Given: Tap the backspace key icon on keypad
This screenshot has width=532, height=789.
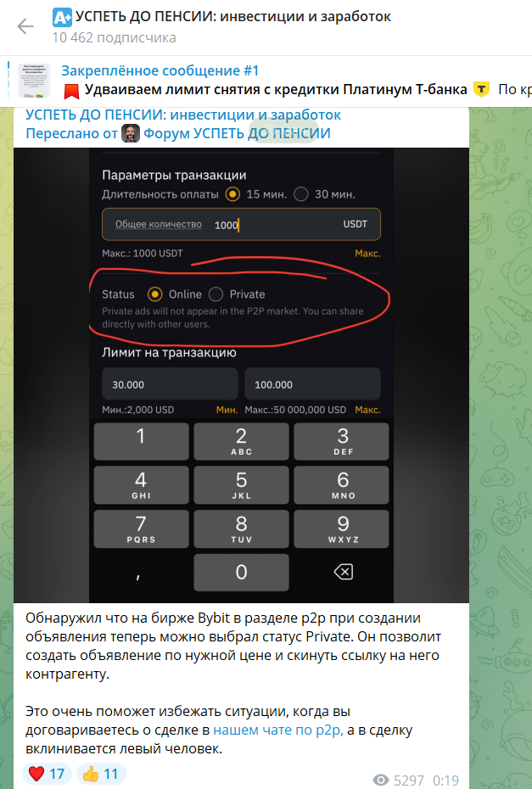Looking at the screenshot, I should 344,572.
